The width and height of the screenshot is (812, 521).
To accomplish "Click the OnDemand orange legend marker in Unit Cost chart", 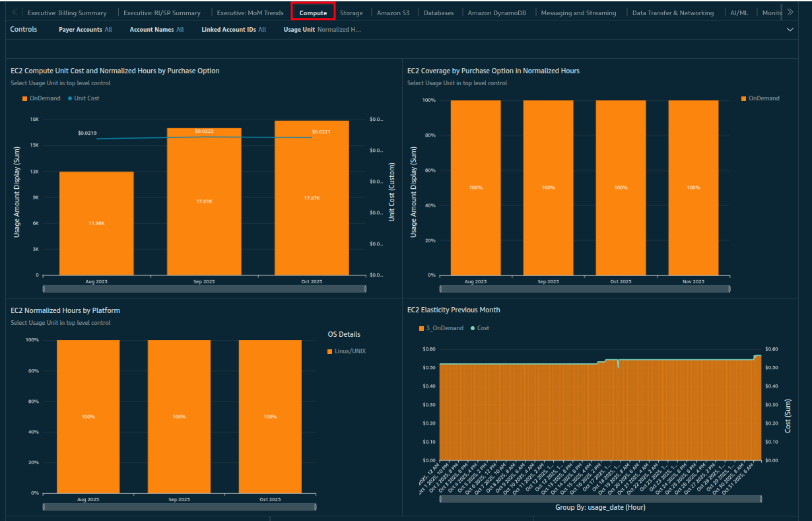I will [24, 98].
